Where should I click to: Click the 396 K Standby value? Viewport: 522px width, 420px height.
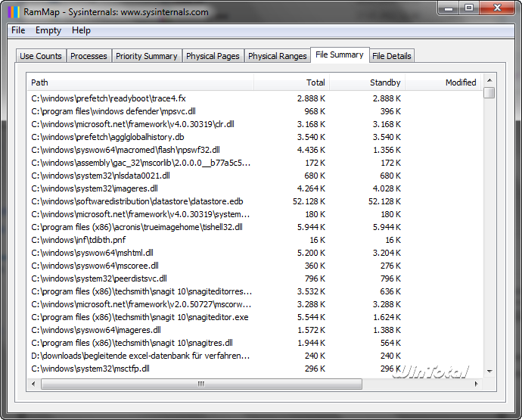390,111
